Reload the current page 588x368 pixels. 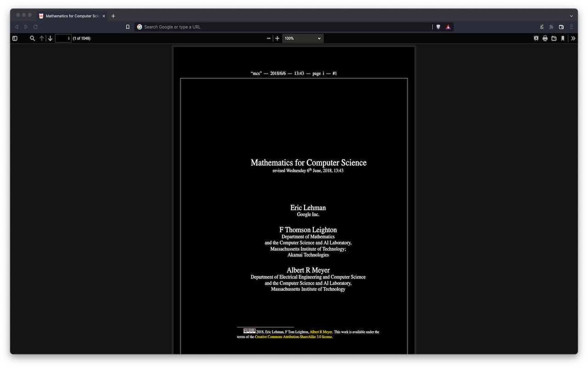(35, 27)
